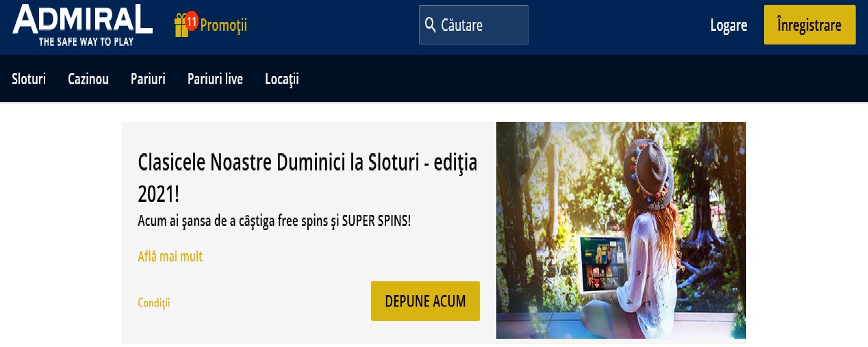Open the Promoții link
The height and width of the screenshot is (347, 868).
coord(223,25)
